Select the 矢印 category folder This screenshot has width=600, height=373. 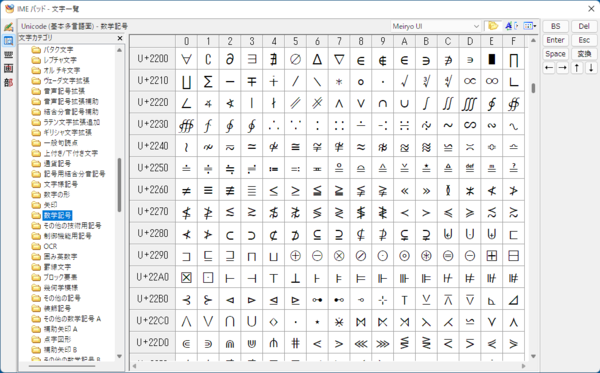(x=50, y=205)
